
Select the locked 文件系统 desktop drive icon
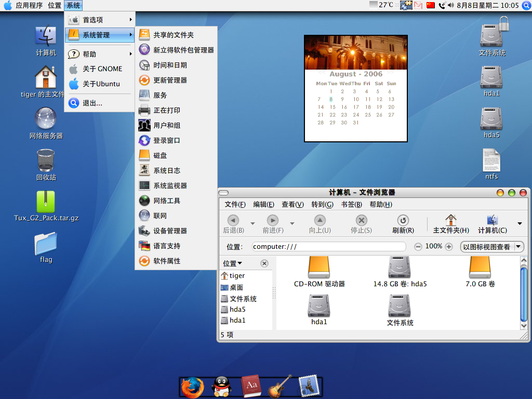(x=492, y=36)
